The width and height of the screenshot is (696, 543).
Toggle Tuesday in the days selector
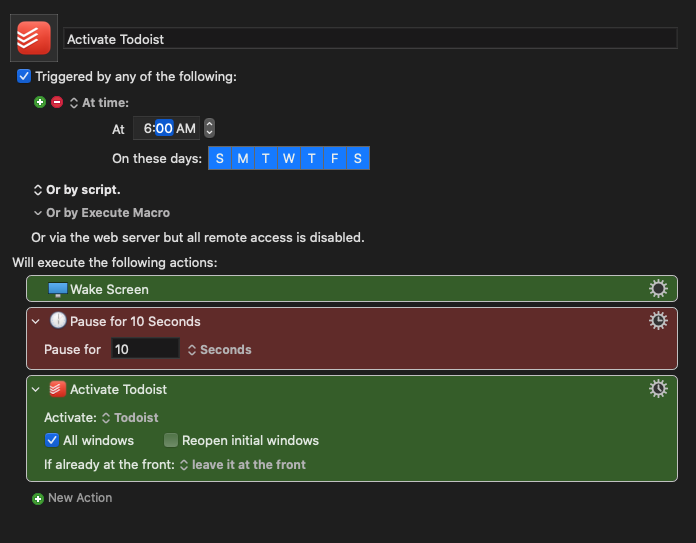(266, 158)
